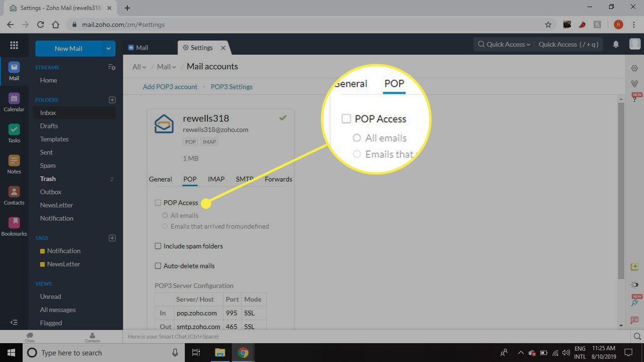Click the Windows search box
Image resolution: width=644 pixels, height=362 pixels.
coord(104,353)
